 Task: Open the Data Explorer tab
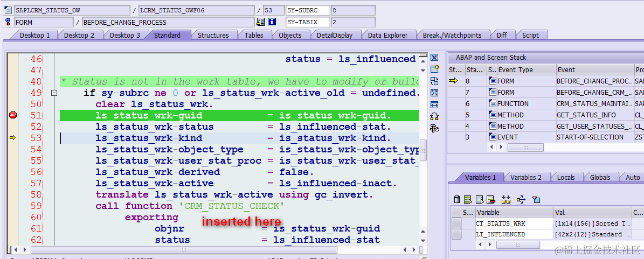click(x=387, y=36)
